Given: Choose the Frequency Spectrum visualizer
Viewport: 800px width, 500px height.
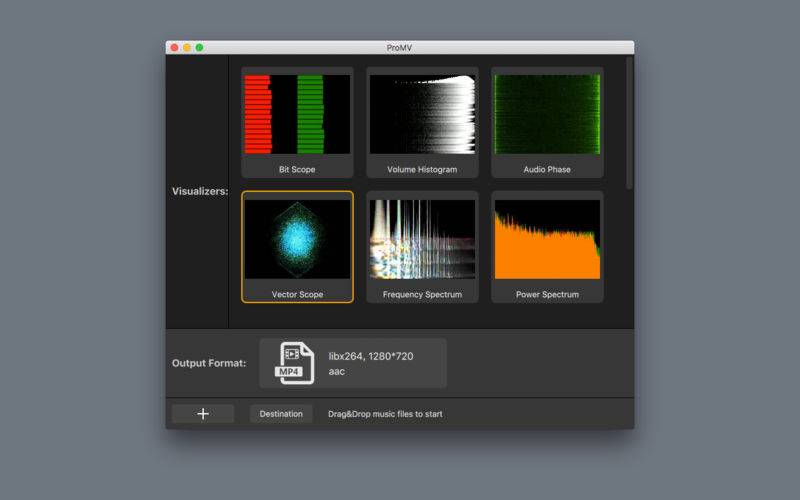Looking at the screenshot, I should click(x=422, y=247).
